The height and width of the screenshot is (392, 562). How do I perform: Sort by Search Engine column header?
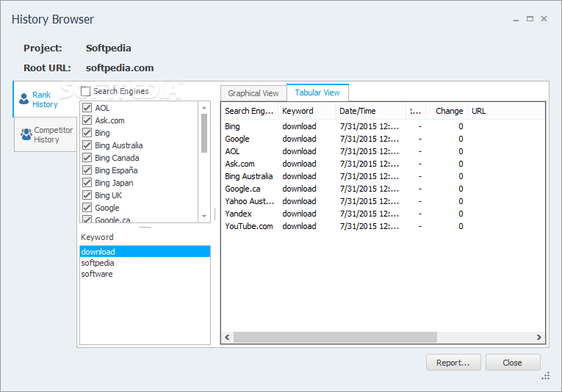(x=250, y=111)
